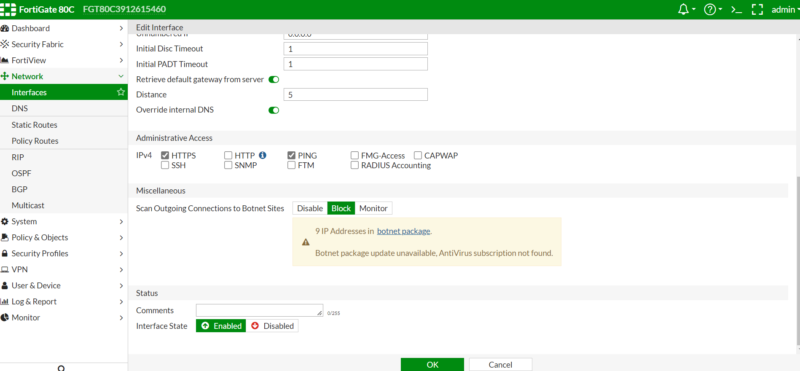Click the Log & Report chart icon
The image size is (800, 371).
5,302
